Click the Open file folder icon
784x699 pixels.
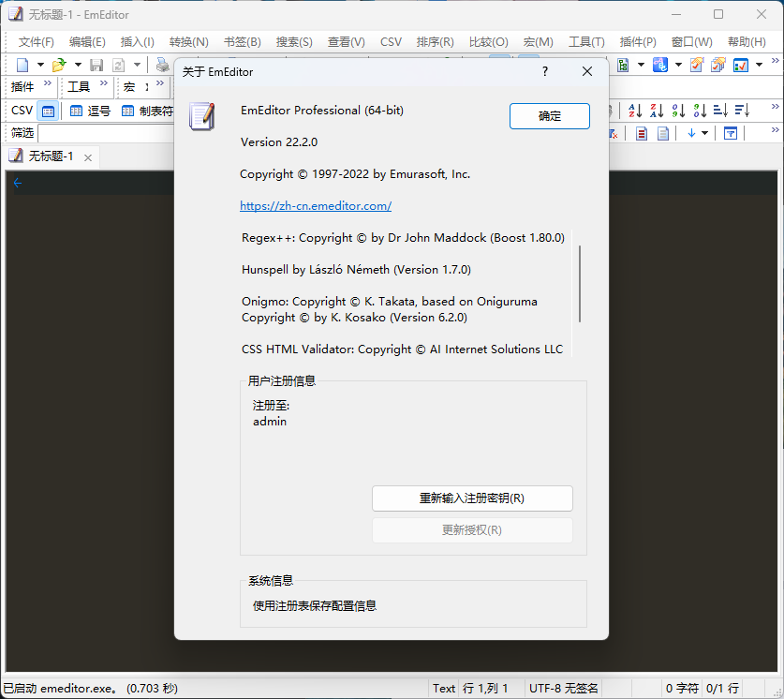[60, 65]
